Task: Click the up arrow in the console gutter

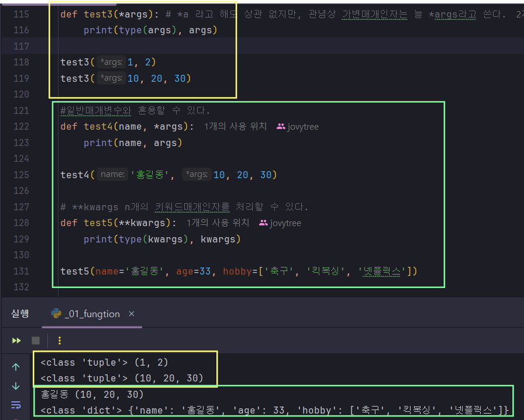Action: 16,367
